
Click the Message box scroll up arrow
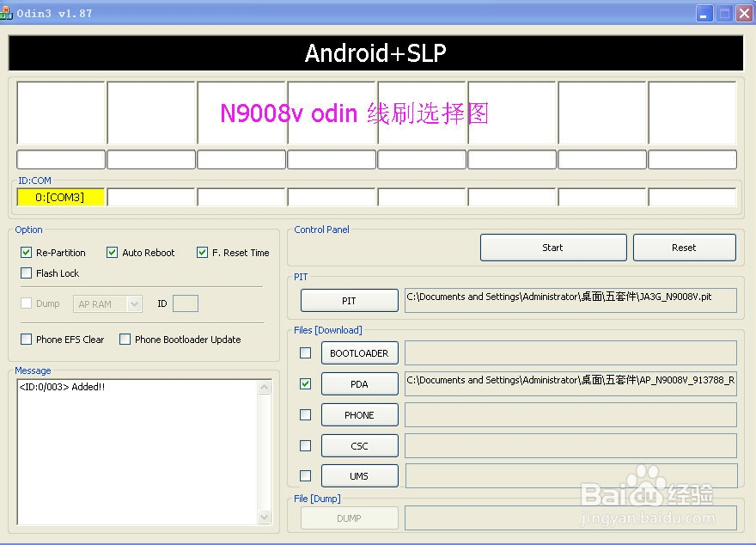pyautogui.click(x=265, y=388)
